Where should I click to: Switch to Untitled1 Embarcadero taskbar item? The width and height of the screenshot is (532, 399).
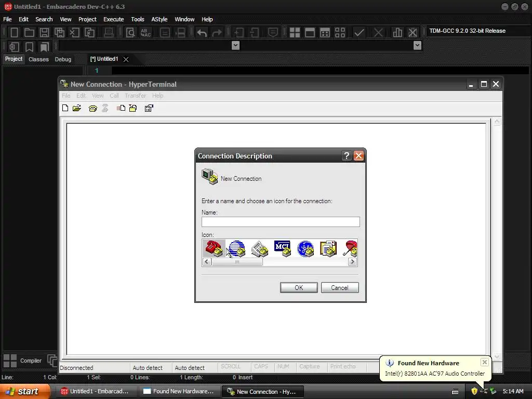coord(95,391)
